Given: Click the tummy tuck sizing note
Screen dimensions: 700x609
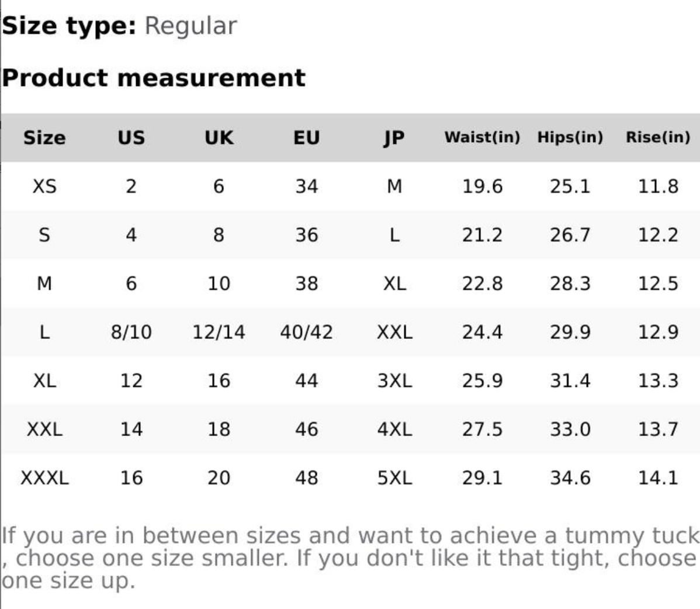Looking at the screenshot, I should pyautogui.click(x=349, y=558).
